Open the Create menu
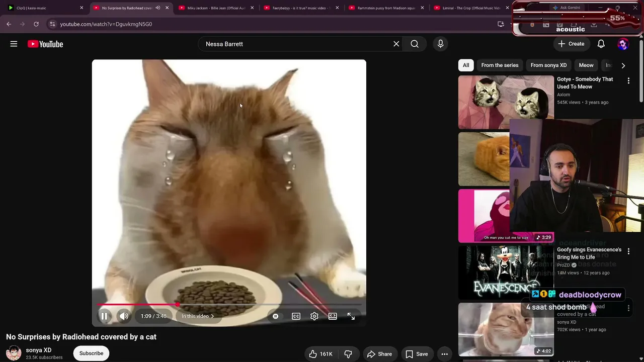 tap(571, 44)
